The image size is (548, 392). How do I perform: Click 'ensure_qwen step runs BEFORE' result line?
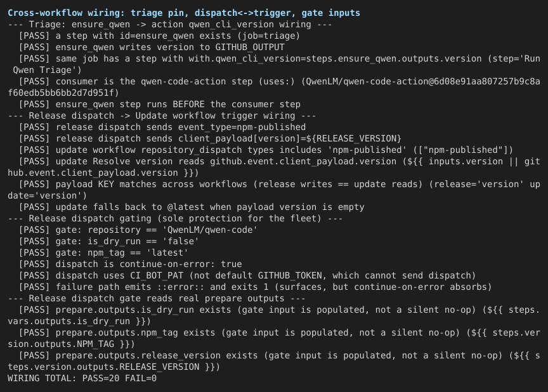pyautogui.click(x=160, y=104)
